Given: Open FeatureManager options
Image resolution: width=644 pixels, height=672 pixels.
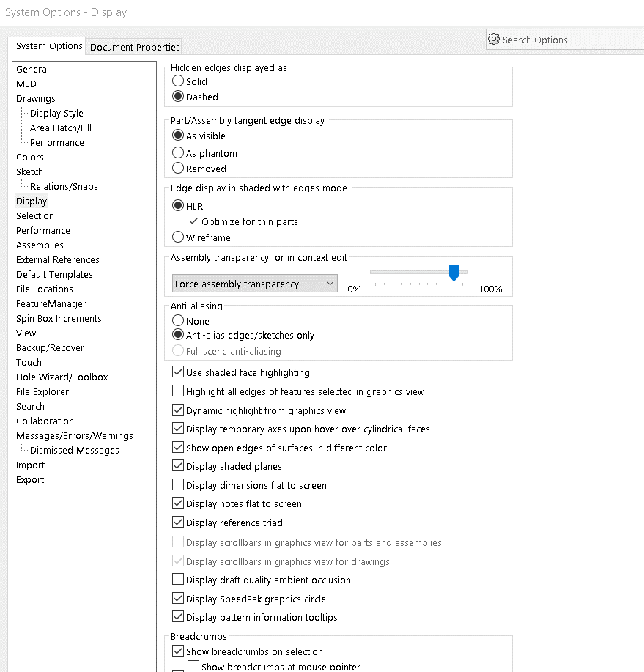Looking at the screenshot, I should (51, 303).
